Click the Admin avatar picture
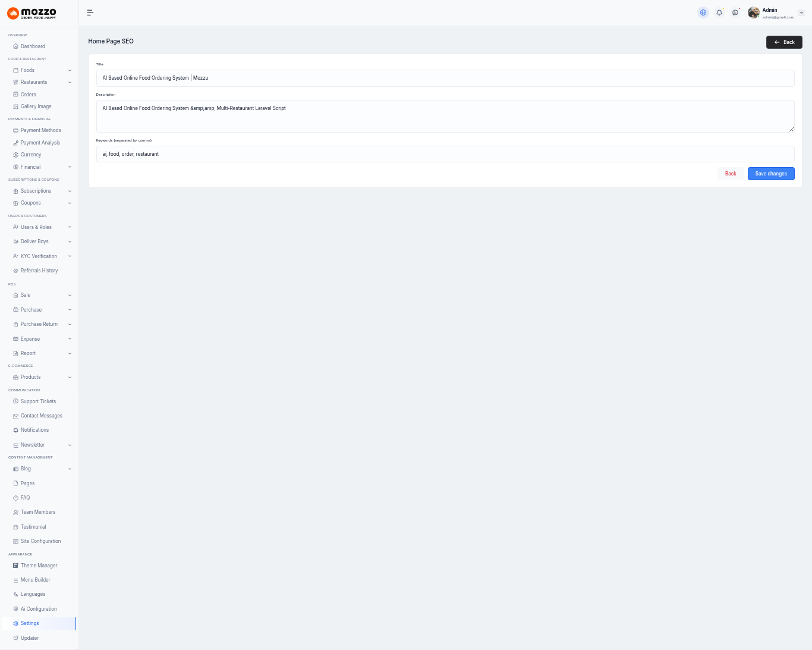The width and height of the screenshot is (812, 650). [754, 12]
